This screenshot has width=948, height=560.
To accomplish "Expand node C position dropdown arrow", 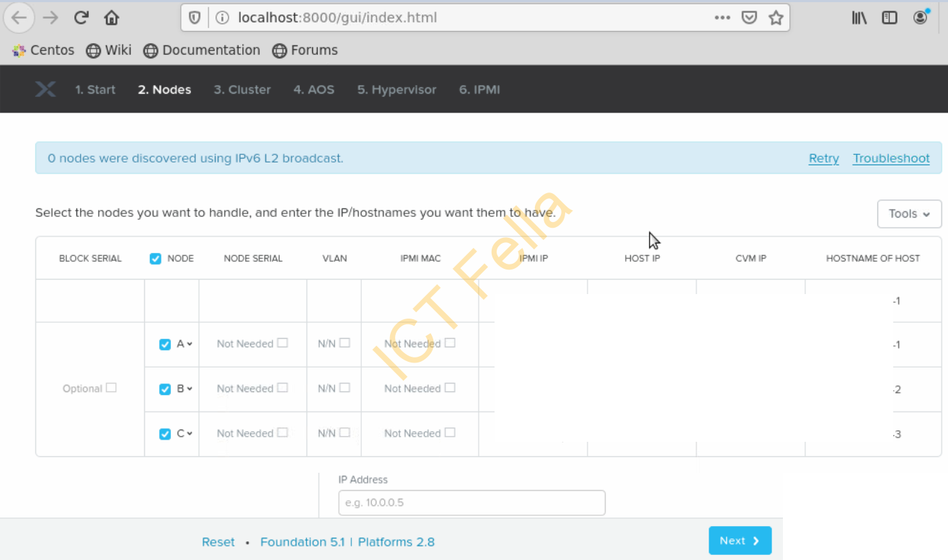I will tap(190, 434).
